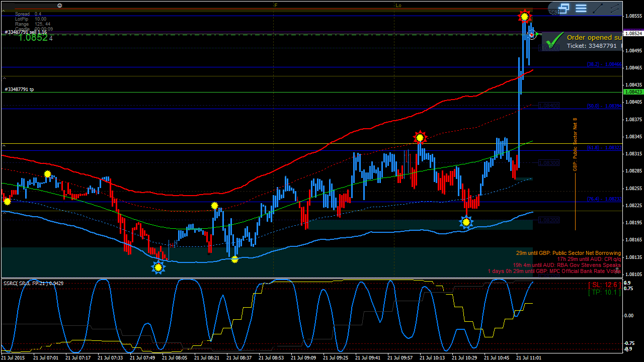The width and height of the screenshot is (644, 362).
Task: Click the skull icon beside news list
Action: point(617,270)
